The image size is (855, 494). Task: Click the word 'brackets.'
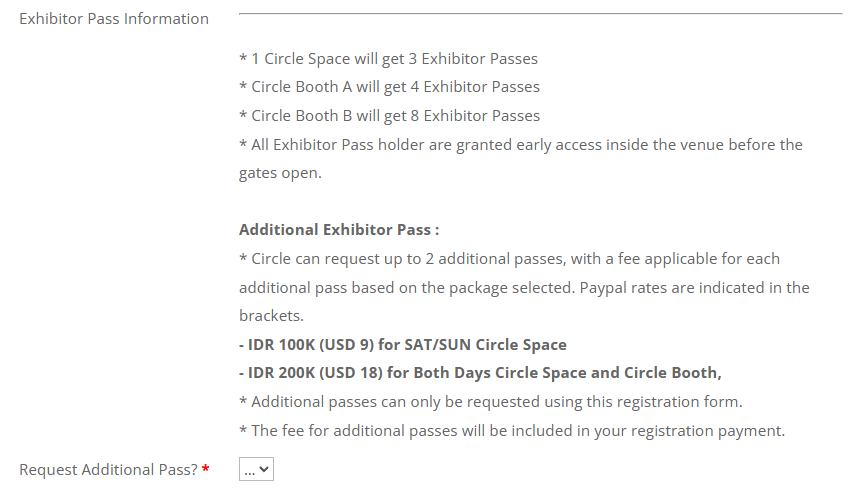271,316
